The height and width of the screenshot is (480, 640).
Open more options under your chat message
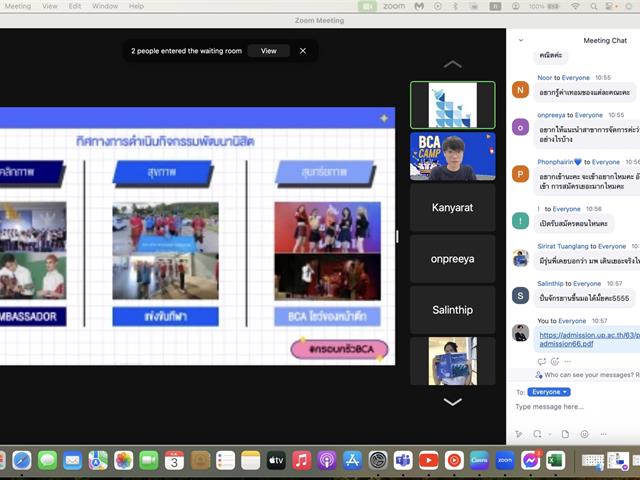(568, 361)
